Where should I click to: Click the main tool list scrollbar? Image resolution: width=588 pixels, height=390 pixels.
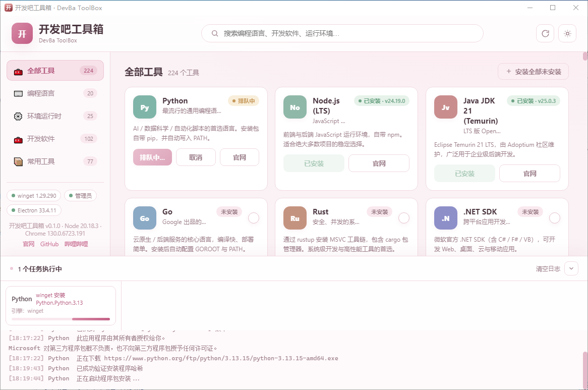[x=585, y=57]
